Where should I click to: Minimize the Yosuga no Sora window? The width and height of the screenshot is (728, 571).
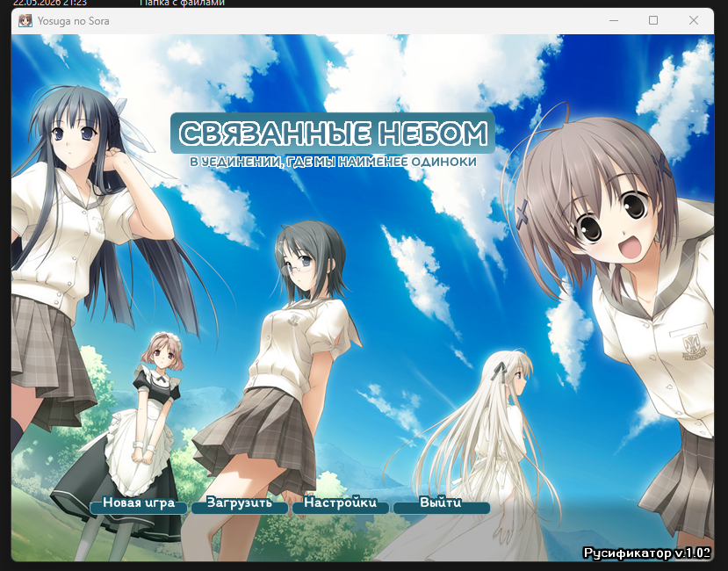[613, 20]
